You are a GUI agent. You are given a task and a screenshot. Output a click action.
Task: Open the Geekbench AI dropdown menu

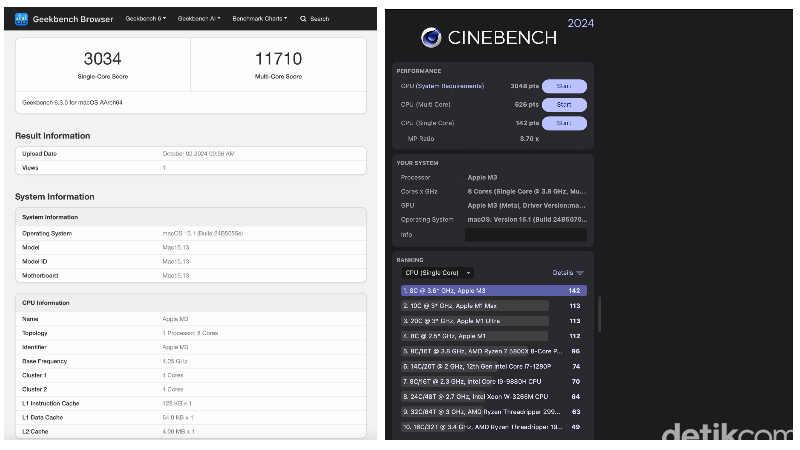[x=199, y=19]
